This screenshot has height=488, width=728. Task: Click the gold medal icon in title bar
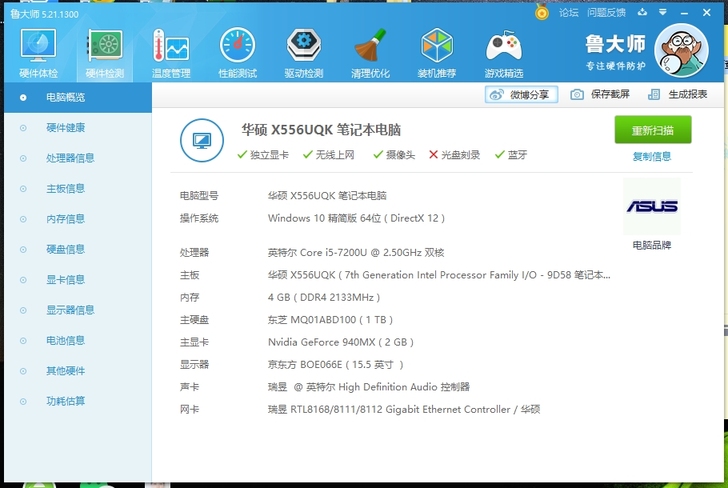tap(541, 13)
